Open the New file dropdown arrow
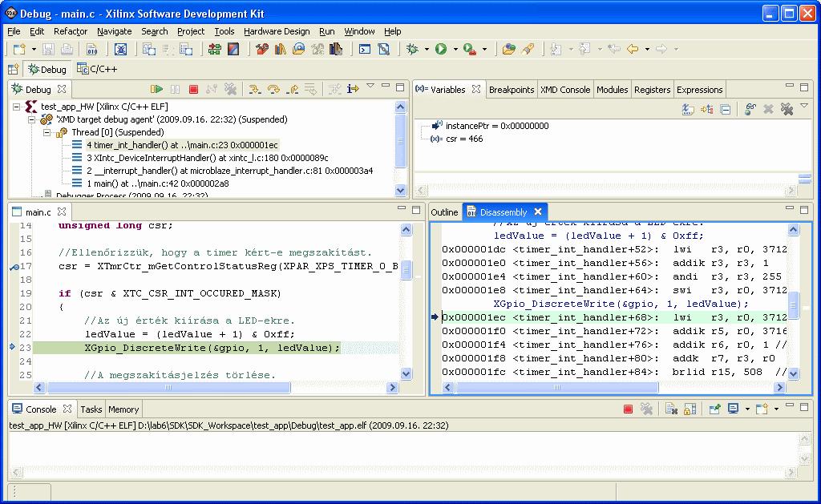 [x=34, y=49]
